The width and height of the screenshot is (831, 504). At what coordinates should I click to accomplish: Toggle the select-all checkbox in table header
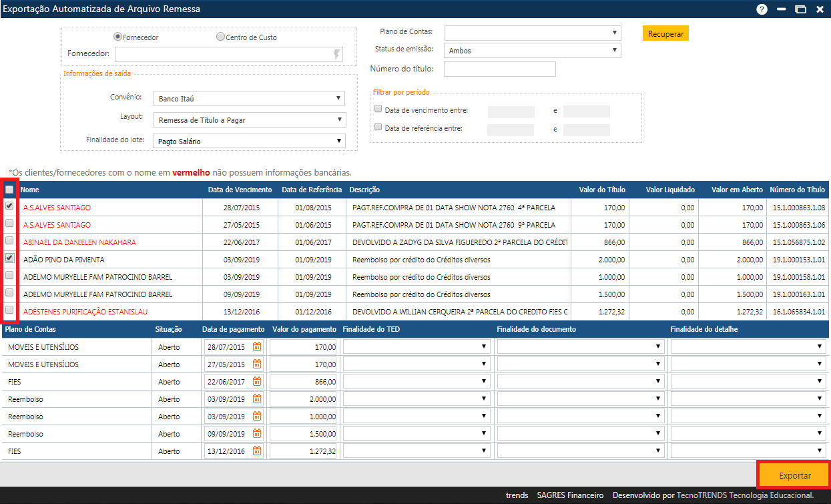click(x=9, y=190)
